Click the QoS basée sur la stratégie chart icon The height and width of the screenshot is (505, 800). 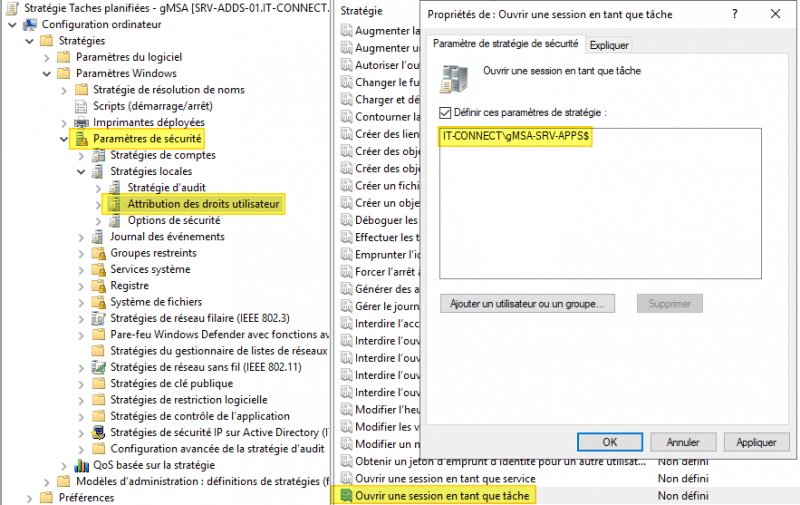pos(82,465)
